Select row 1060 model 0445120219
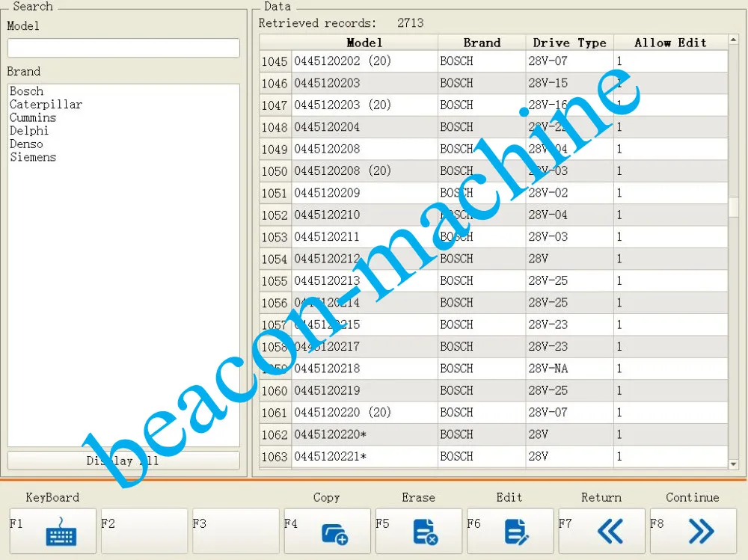Viewport: 748px width, 560px height. point(494,390)
